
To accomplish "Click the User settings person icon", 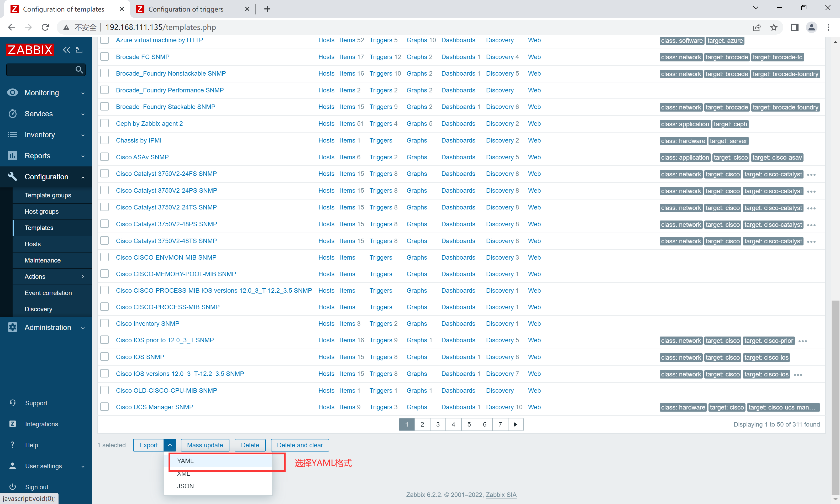I will (13, 466).
